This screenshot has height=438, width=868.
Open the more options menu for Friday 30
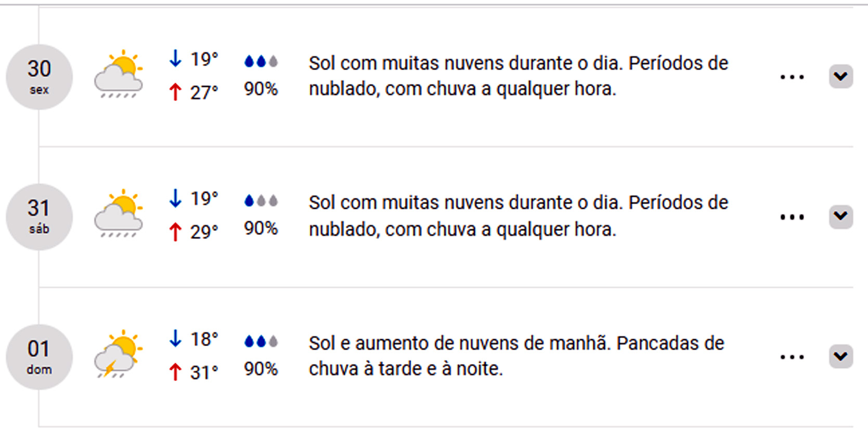[792, 77]
